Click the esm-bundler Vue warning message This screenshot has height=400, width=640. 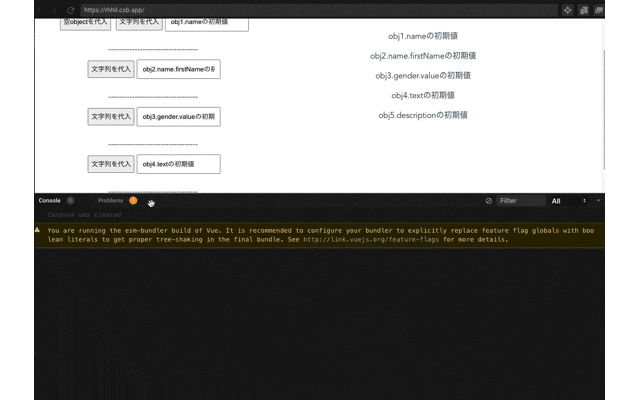(x=320, y=235)
